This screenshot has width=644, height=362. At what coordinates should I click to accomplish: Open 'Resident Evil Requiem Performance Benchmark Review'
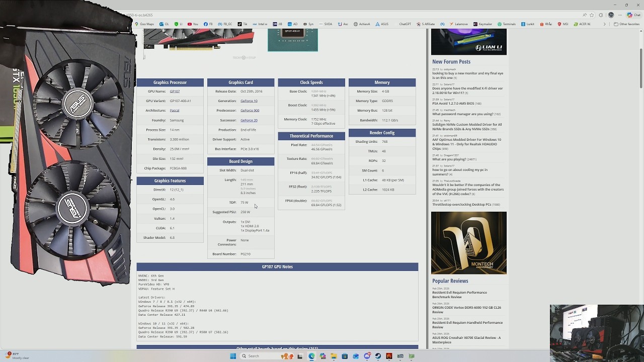coord(459,295)
